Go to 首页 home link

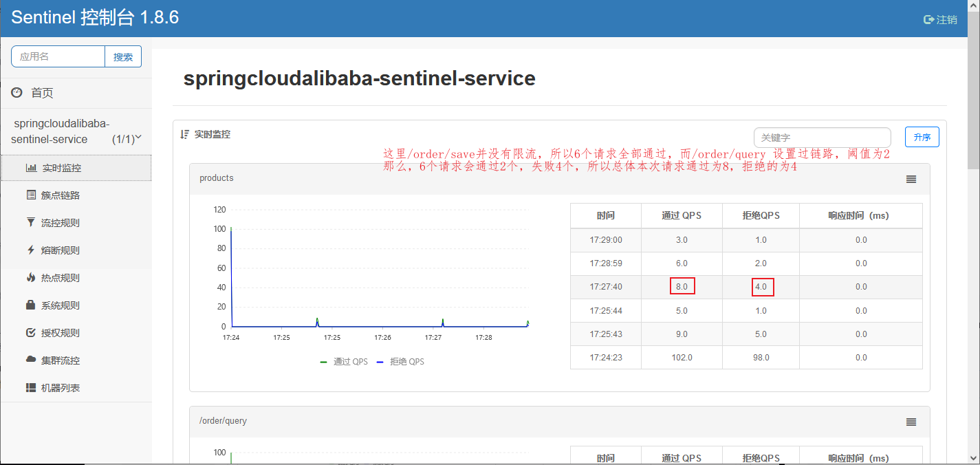76,93
